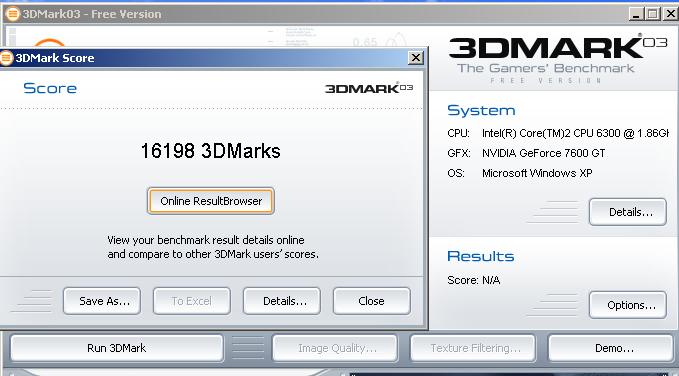This screenshot has height=376, width=679.
Task: Click the 16198 3DMarks score text
Action: click(x=210, y=151)
